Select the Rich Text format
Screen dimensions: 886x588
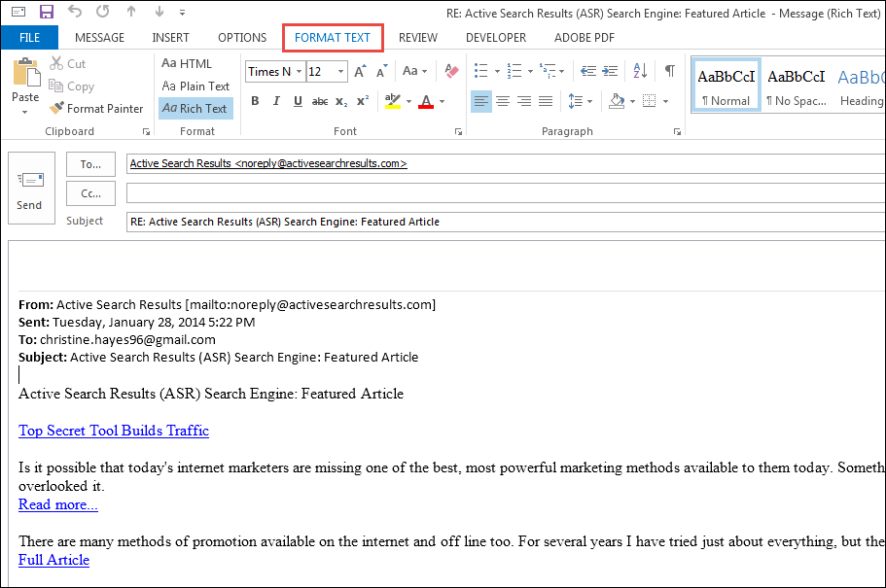pos(195,109)
